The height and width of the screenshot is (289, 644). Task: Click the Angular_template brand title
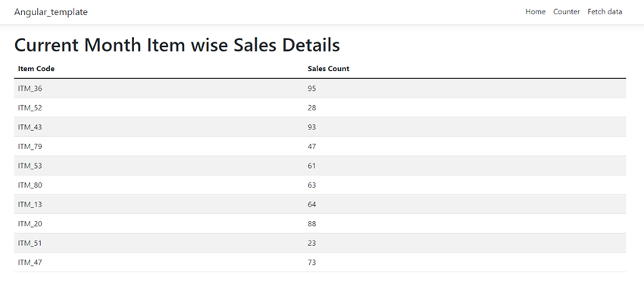[x=51, y=12]
